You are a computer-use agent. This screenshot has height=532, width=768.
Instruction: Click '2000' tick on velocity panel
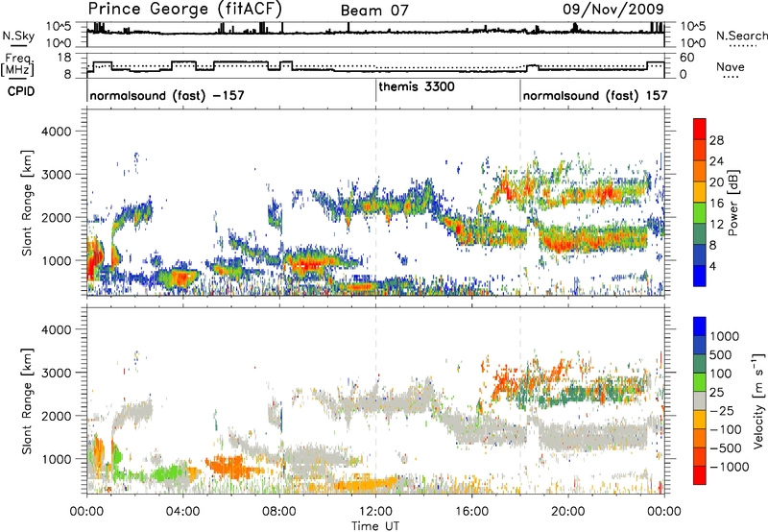click(56, 416)
